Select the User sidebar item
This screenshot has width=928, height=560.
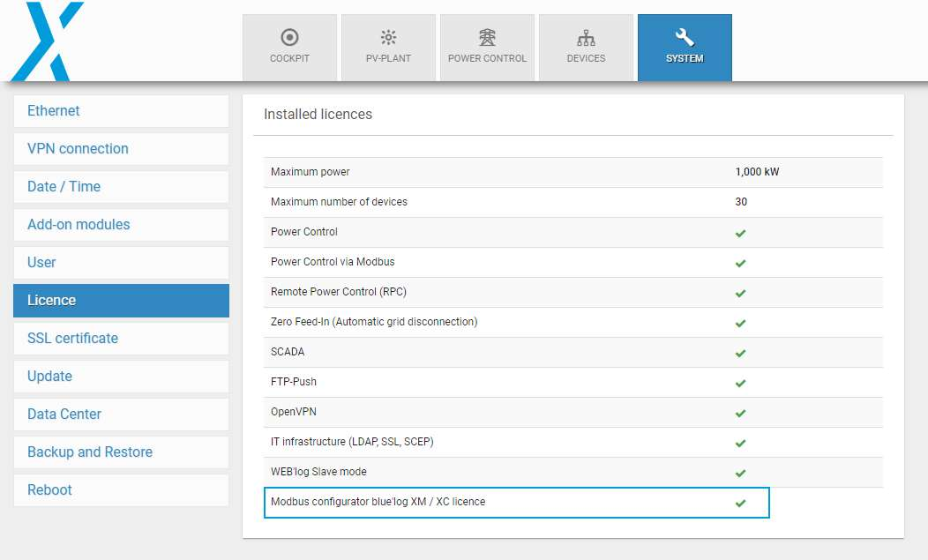click(121, 263)
